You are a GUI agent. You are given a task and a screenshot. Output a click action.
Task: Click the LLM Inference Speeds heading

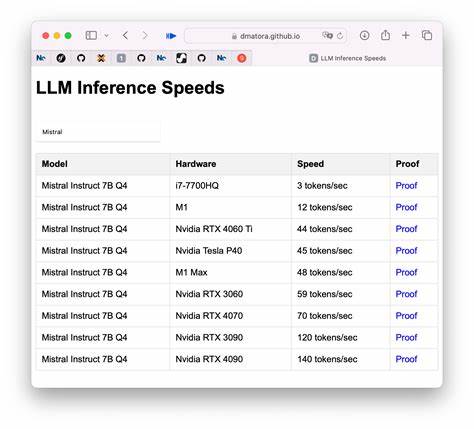(x=130, y=88)
